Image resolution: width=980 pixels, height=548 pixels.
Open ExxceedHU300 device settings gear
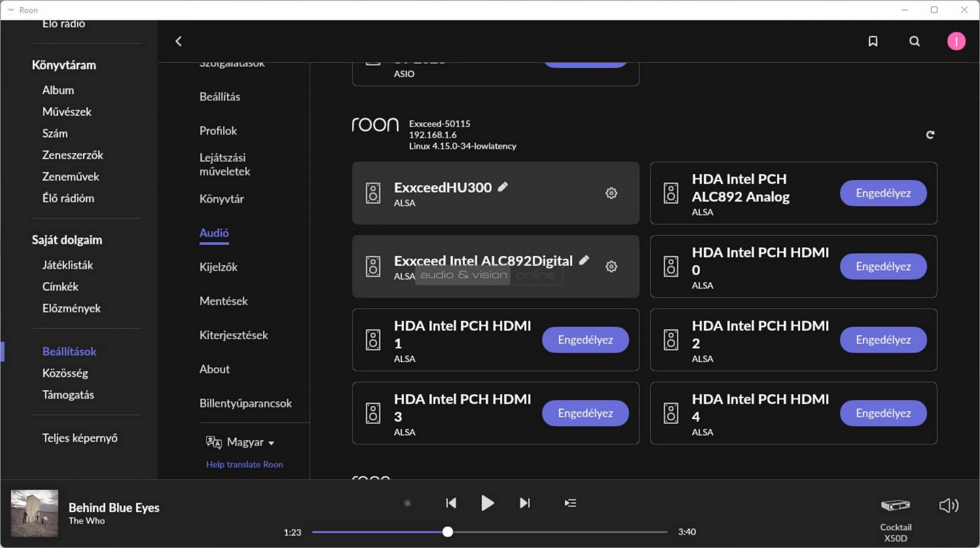pyautogui.click(x=611, y=193)
